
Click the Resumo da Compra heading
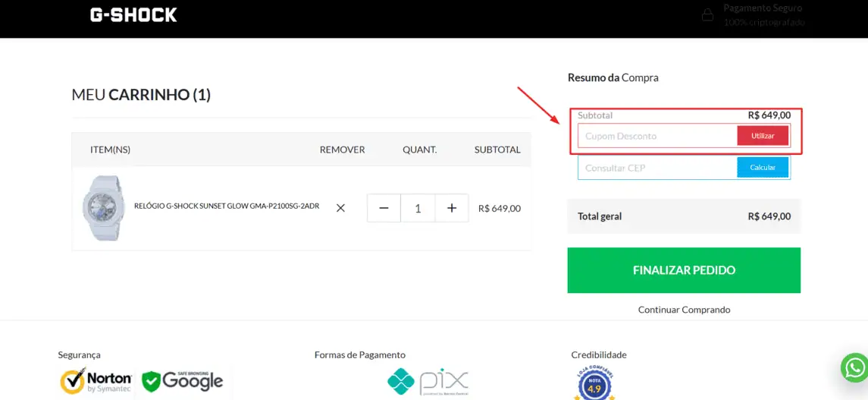(613, 77)
